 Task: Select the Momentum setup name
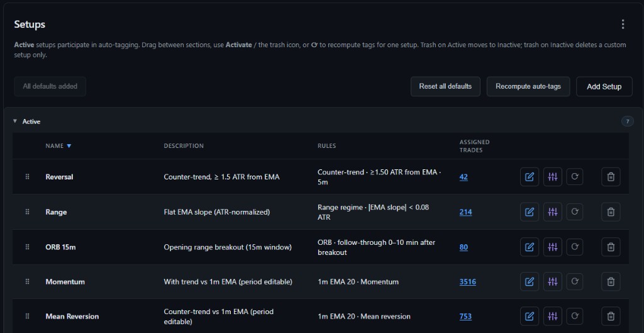pyautogui.click(x=65, y=281)
